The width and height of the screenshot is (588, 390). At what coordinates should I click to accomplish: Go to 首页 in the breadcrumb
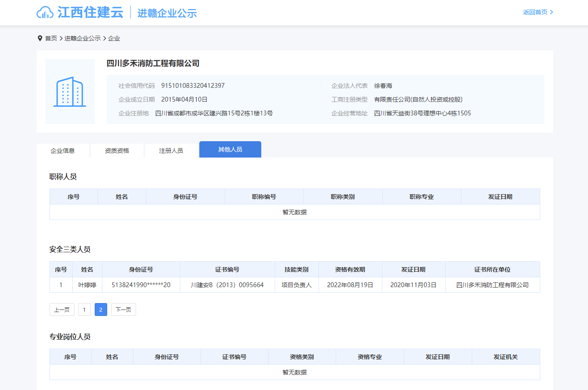51,38
